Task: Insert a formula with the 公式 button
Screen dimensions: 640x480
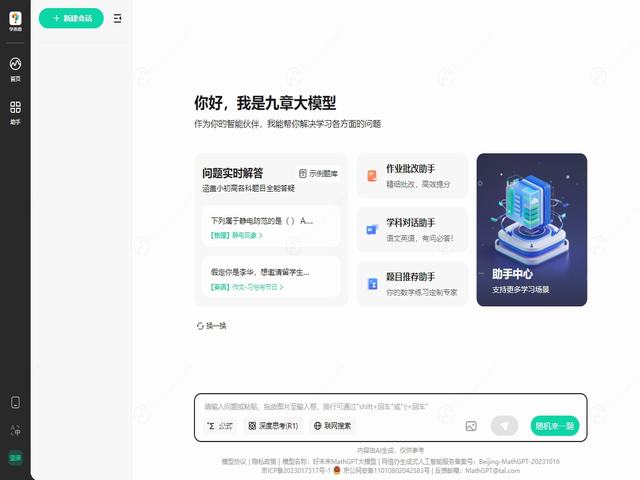Action: pyautogui.click(x=220, y=426)
